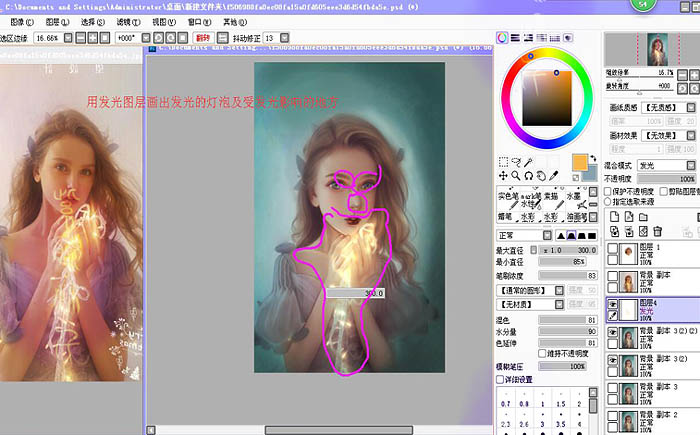Hide the 背景 副本 3(2)(2) layer

[613, 332]
